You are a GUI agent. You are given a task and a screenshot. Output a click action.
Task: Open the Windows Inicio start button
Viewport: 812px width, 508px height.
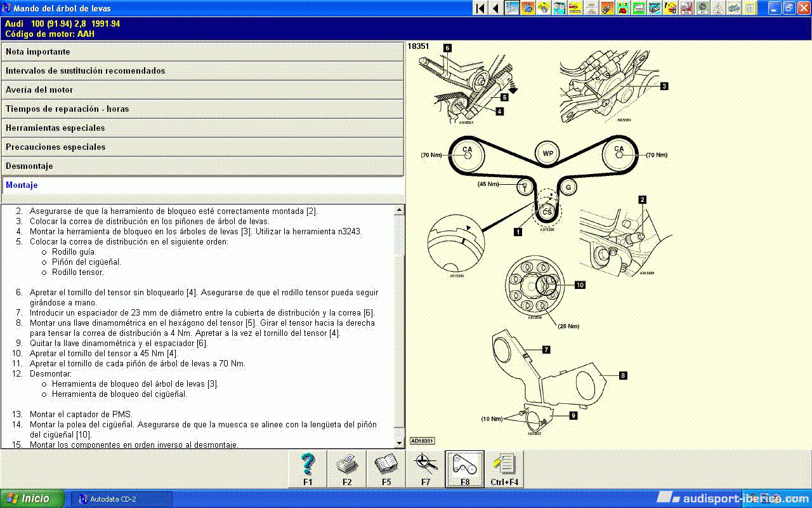pos(32,498)
